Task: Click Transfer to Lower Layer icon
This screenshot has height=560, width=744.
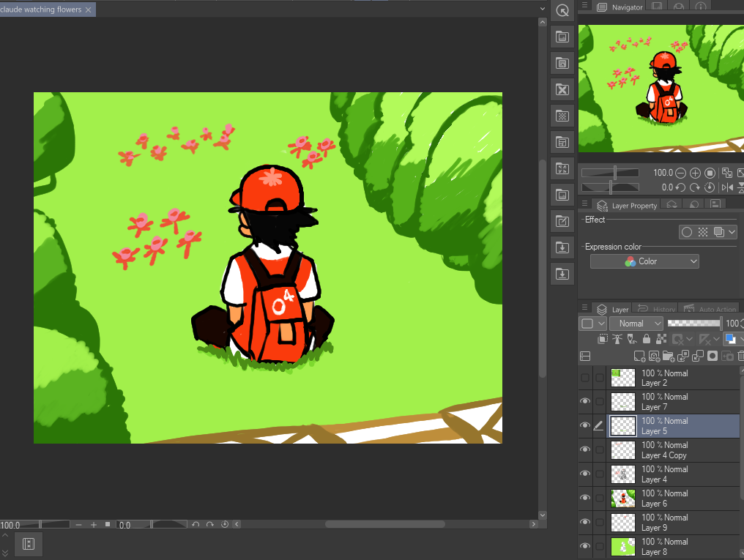Action: (x=683, y=356)
